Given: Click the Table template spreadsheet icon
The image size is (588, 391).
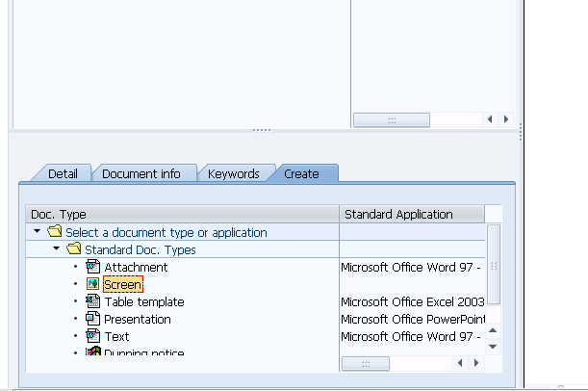Looking at the screenshot, I should [x=93, y=301].
